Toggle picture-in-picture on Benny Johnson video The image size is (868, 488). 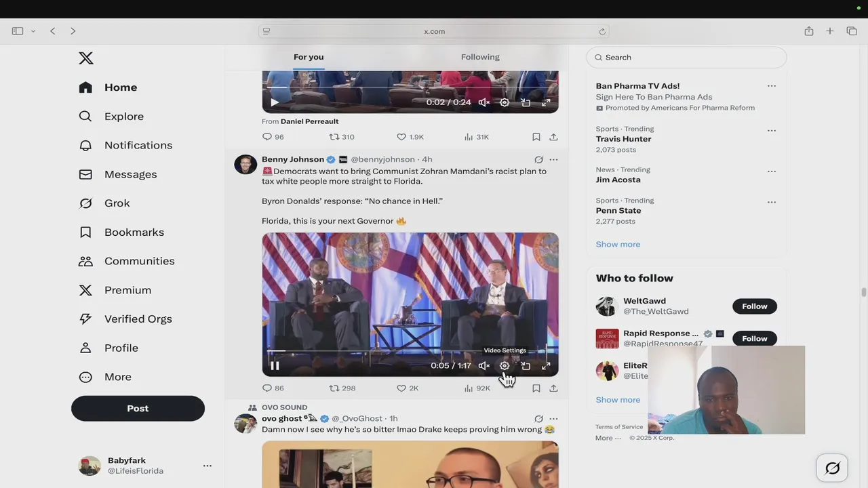tap(526, 366)
